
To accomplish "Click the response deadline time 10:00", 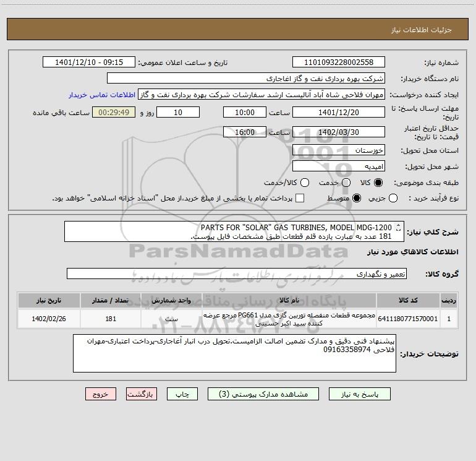I will pos(245,112).
